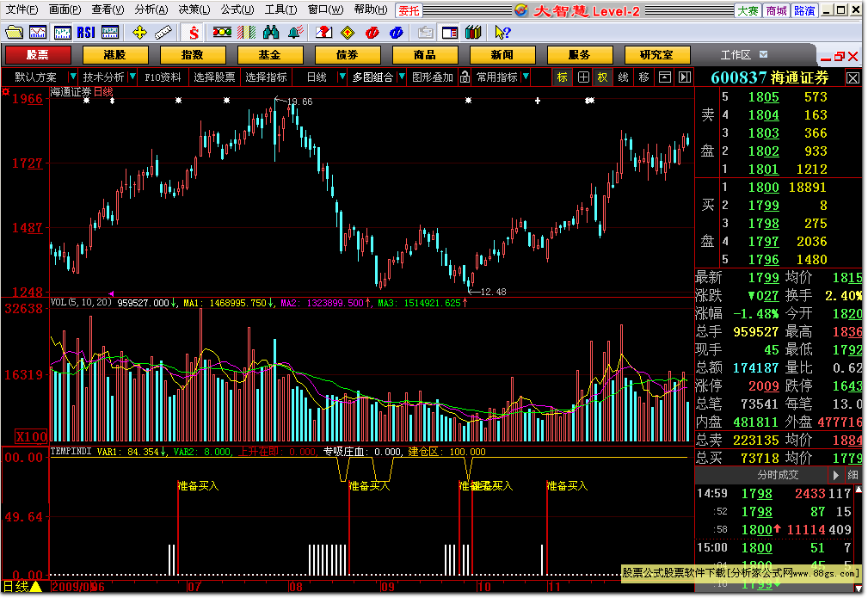Screen dimensions: 868x598
Task: Click the F10资料 button
Action: 163,77
